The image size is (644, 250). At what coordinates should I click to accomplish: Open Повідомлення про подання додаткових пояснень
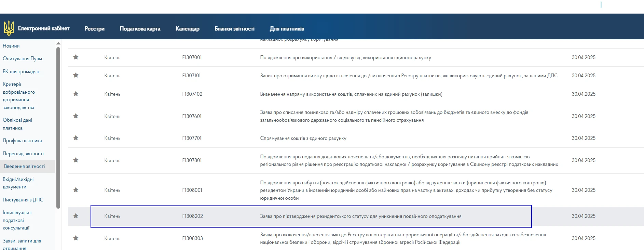point(409,160)
